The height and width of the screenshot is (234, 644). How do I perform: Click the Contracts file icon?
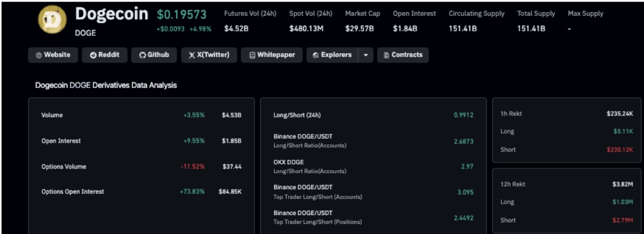click(386, 55)
